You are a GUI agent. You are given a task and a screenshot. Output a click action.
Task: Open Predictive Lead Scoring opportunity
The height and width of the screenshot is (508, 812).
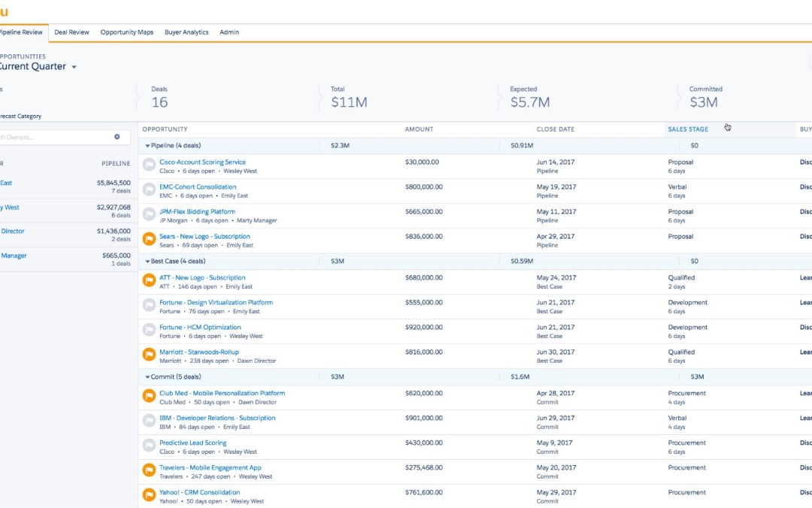tap(192, 443)
